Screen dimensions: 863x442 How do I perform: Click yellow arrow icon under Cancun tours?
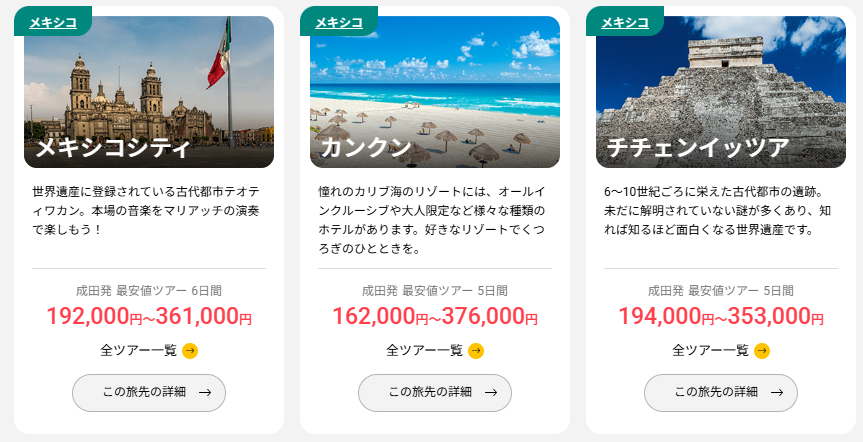pos(476,350)
